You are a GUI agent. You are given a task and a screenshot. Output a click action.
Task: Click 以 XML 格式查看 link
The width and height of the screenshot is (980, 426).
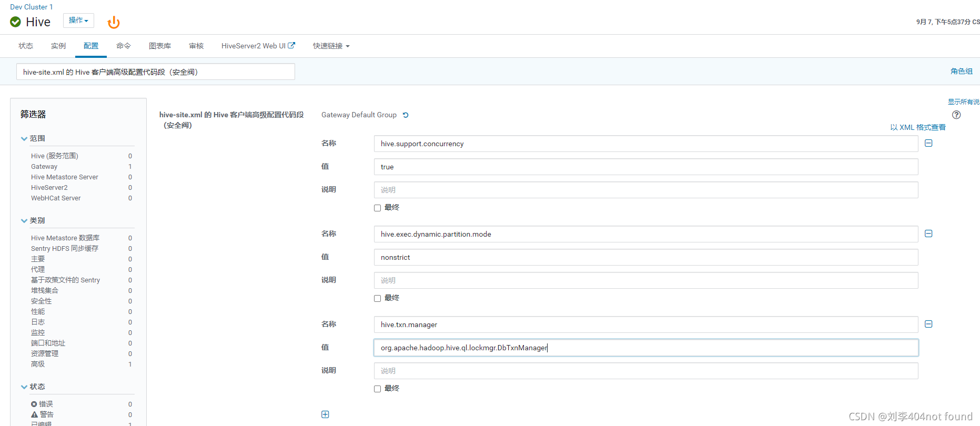[x=917, y=127]
